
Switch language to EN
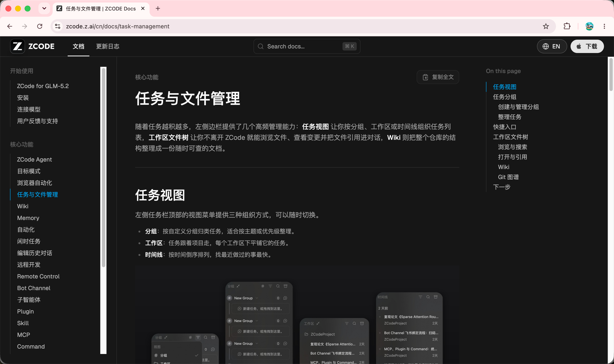552,46
